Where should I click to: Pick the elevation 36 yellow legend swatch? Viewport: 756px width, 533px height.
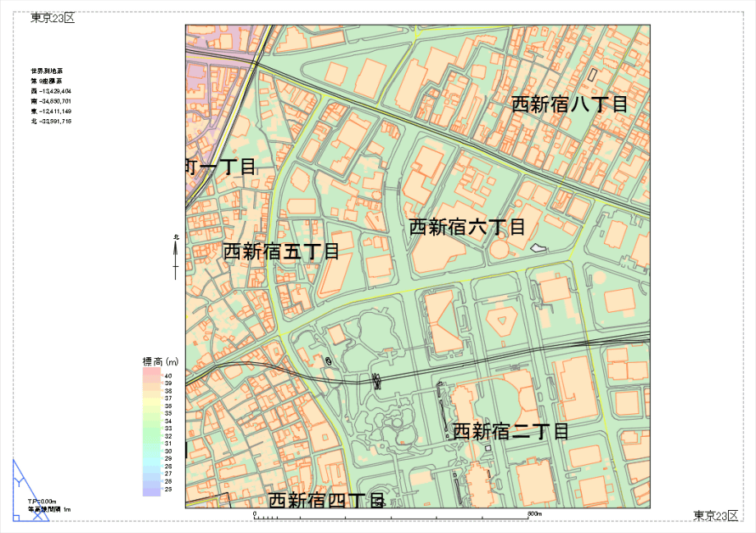point(151,406)
